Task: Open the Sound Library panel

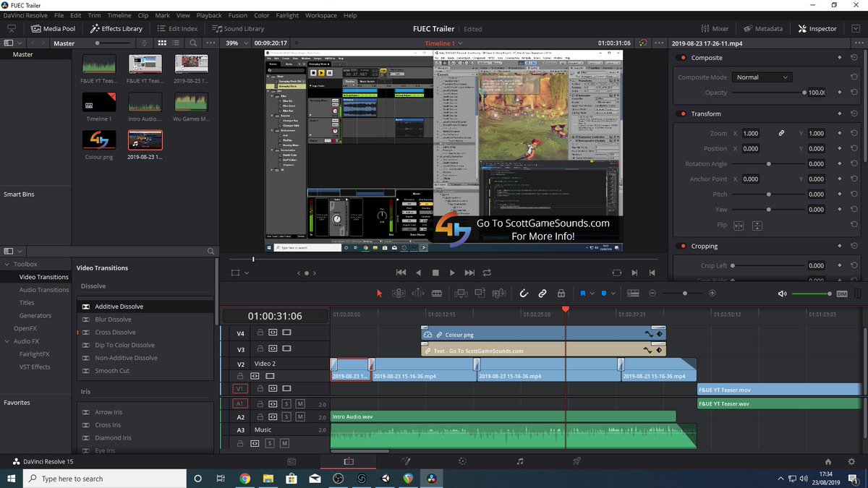Action: coord(238,28)
